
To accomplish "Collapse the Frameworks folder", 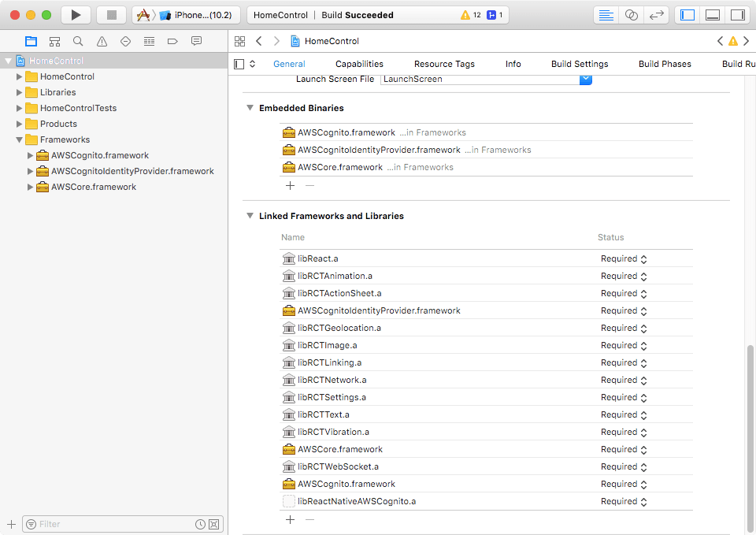I will [19, 140].
